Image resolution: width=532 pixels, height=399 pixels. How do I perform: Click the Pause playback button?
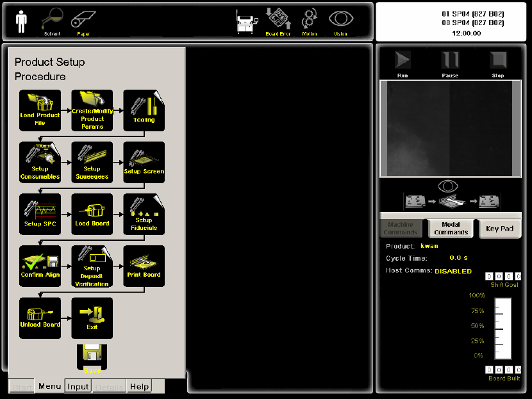click(450, 64)
